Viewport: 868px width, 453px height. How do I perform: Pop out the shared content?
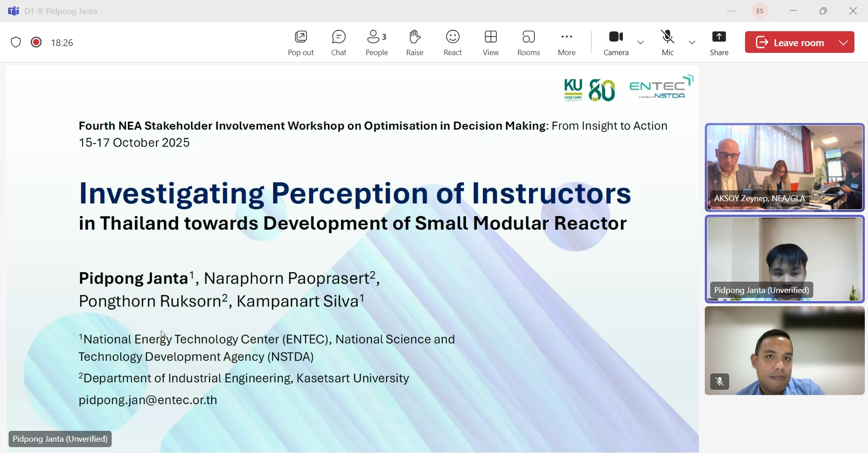(x=301, y=43)
